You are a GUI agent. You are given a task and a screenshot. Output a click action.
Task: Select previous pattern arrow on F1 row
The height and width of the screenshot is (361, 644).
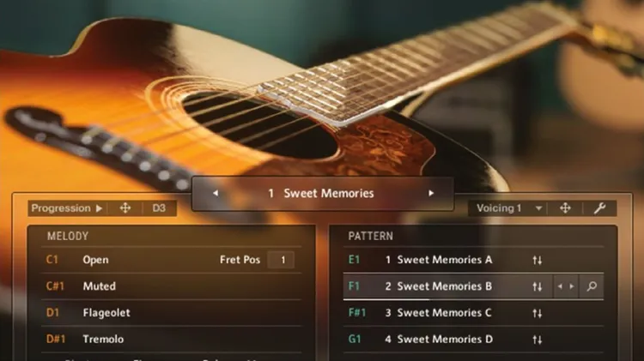tap(560, 286)
